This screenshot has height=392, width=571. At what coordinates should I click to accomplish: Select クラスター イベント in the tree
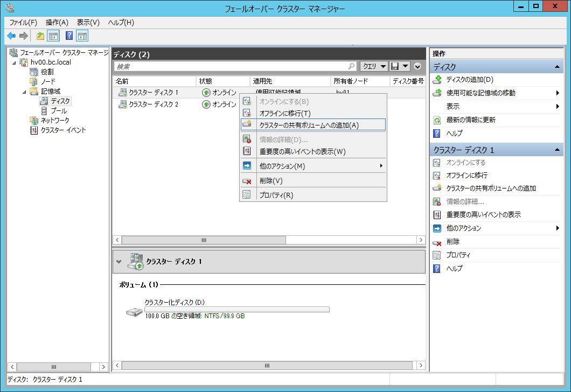coord(63,130)
